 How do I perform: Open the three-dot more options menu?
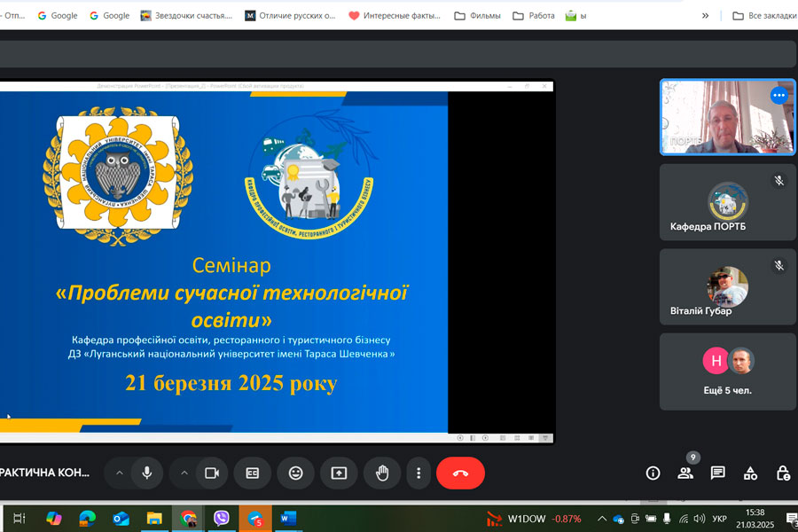point(419,473)
